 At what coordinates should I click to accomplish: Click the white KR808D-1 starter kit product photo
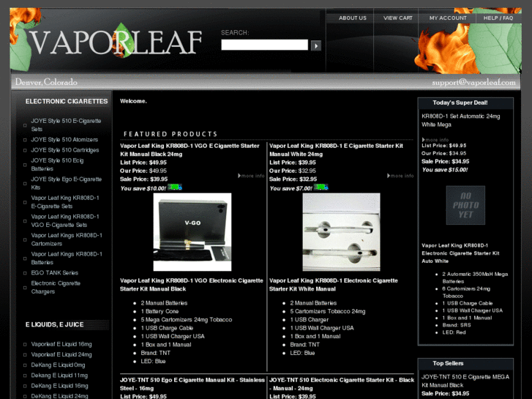tap(341, 232)
